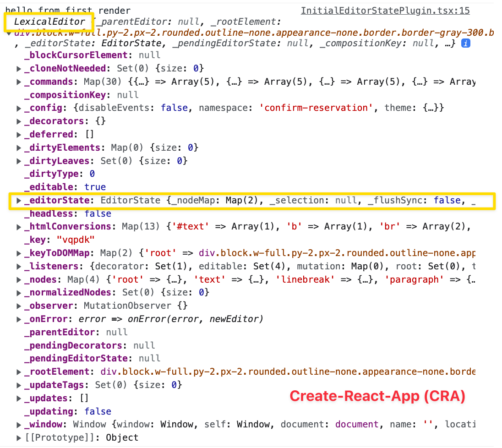502x448 pixels.
Task: Expand the _decorators property
Action: (x=18, y=121)
